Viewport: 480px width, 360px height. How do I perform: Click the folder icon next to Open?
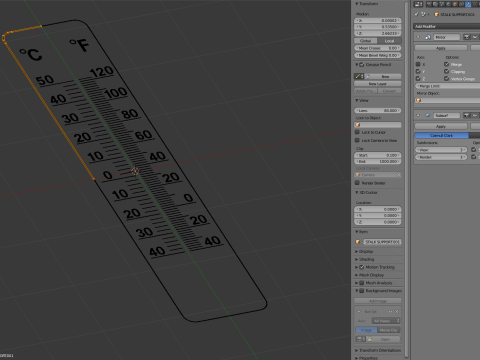click(370, 339)
